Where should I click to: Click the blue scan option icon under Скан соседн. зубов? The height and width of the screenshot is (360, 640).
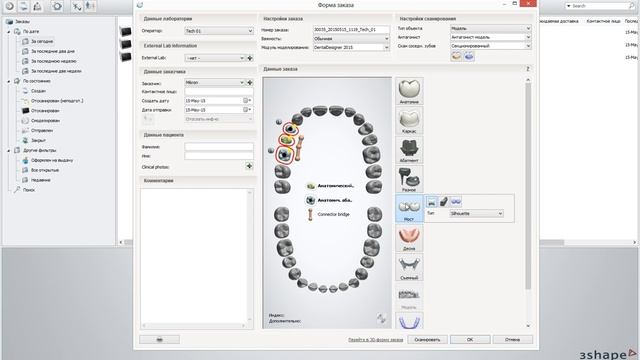469,56
